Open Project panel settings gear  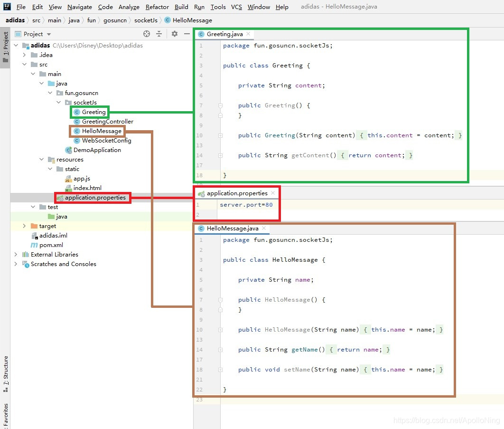(175, 34)
